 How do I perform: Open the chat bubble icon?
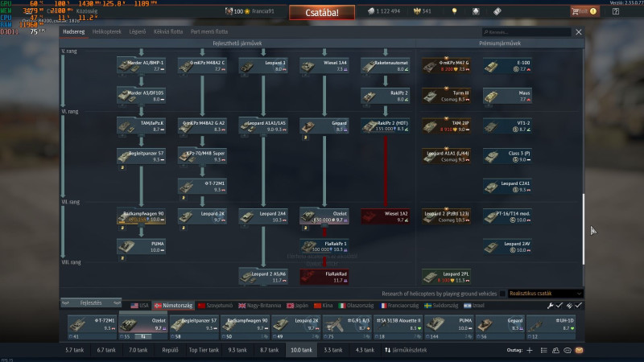click(568, 350)
